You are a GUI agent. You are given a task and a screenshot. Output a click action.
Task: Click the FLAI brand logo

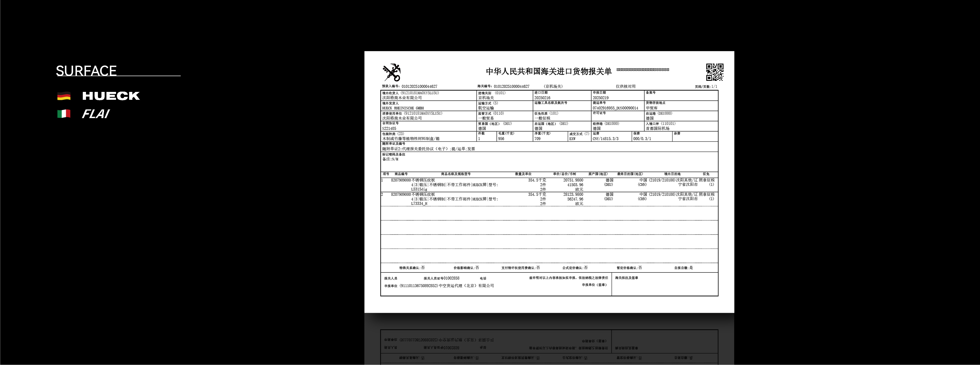point(96,114)
